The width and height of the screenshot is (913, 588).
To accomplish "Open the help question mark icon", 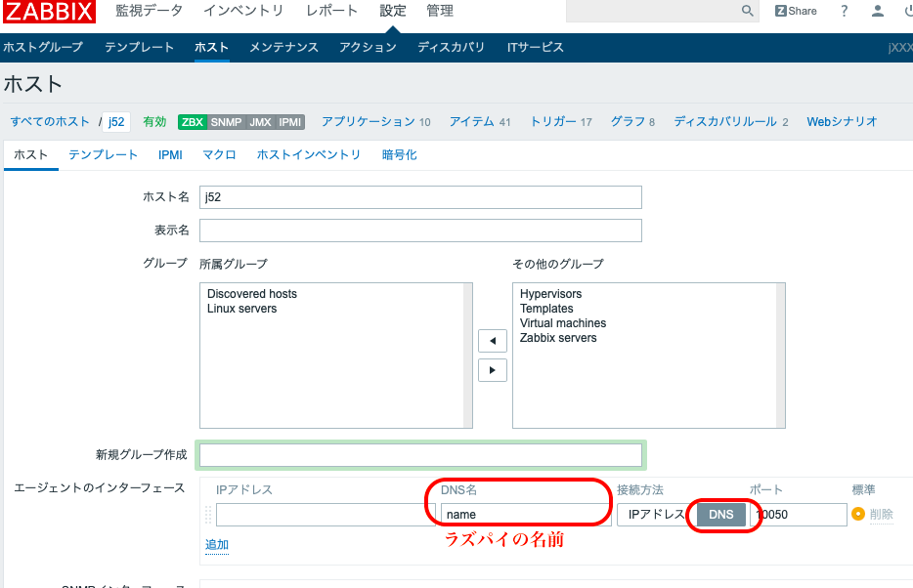I will pos(845,11).
